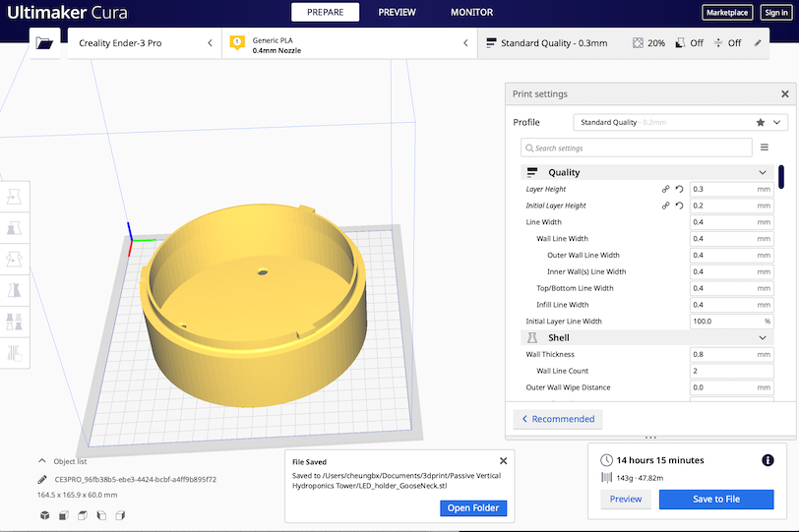The width and height of the screenshot is (799, 532).
Task: Click the print settings scrollbar handle
Action: click(x=781, y=177)
